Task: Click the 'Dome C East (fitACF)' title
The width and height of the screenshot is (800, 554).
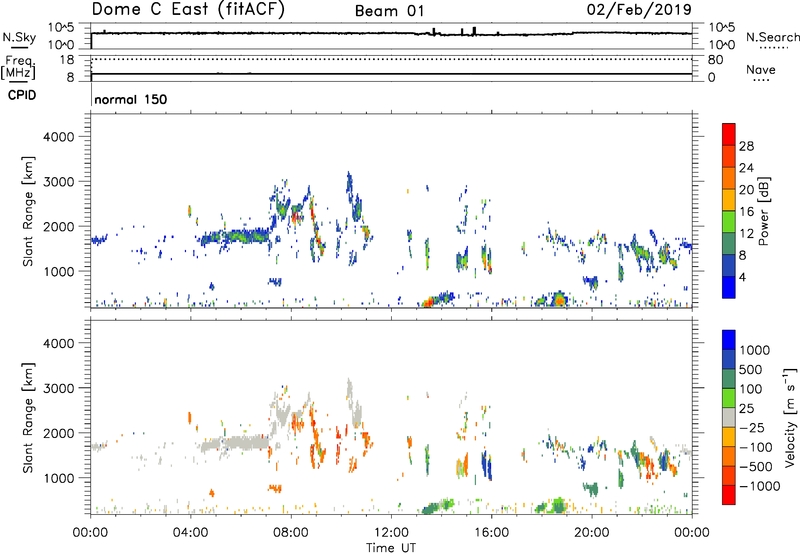Action: pos(188,9)
